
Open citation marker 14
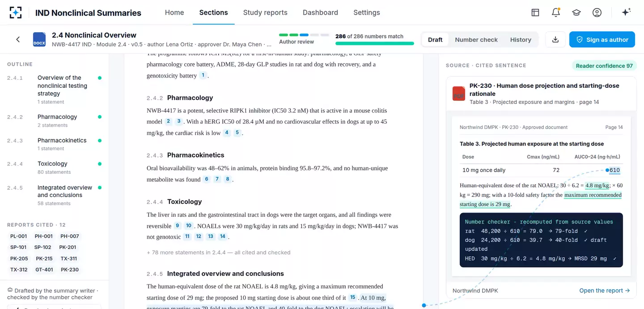pos(222,236)
